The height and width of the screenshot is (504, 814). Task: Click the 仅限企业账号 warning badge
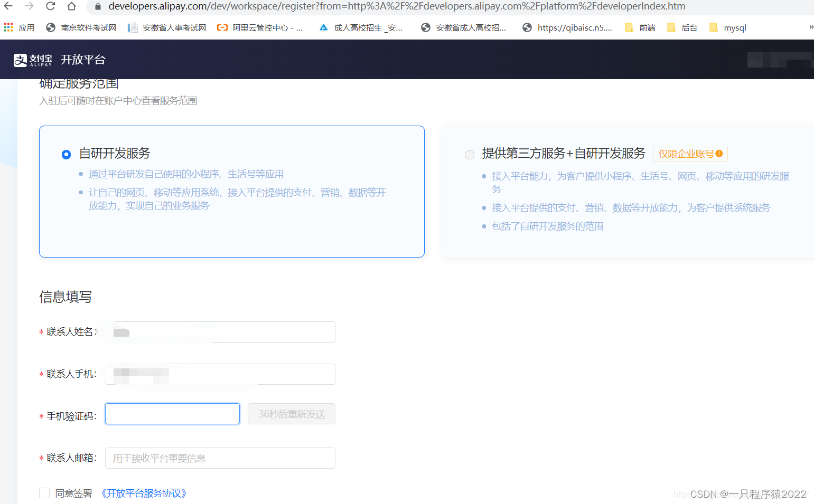click(x=690, y=154)
